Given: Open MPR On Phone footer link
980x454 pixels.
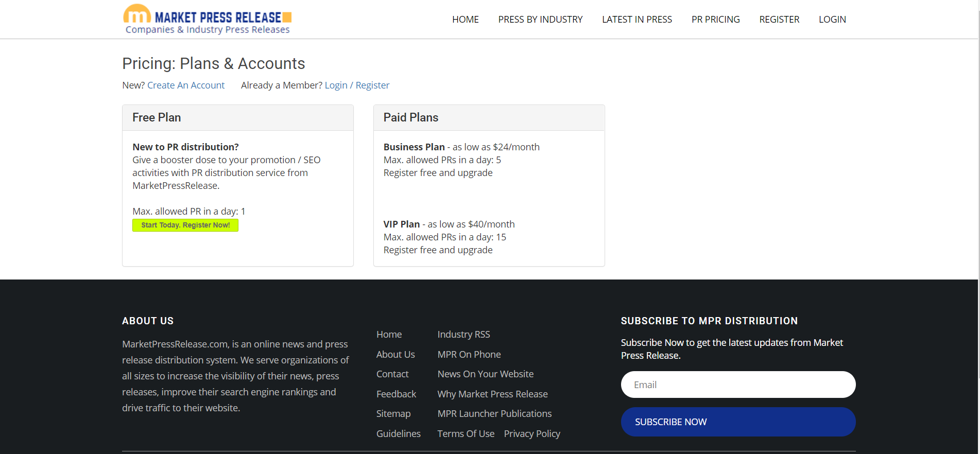Looking at the screenshot, I should coord(469,355).
